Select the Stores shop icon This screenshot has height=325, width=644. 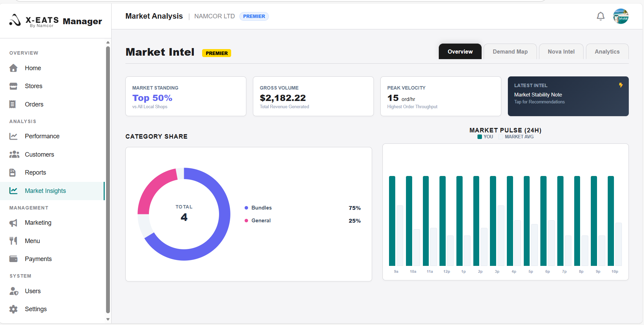13,86
